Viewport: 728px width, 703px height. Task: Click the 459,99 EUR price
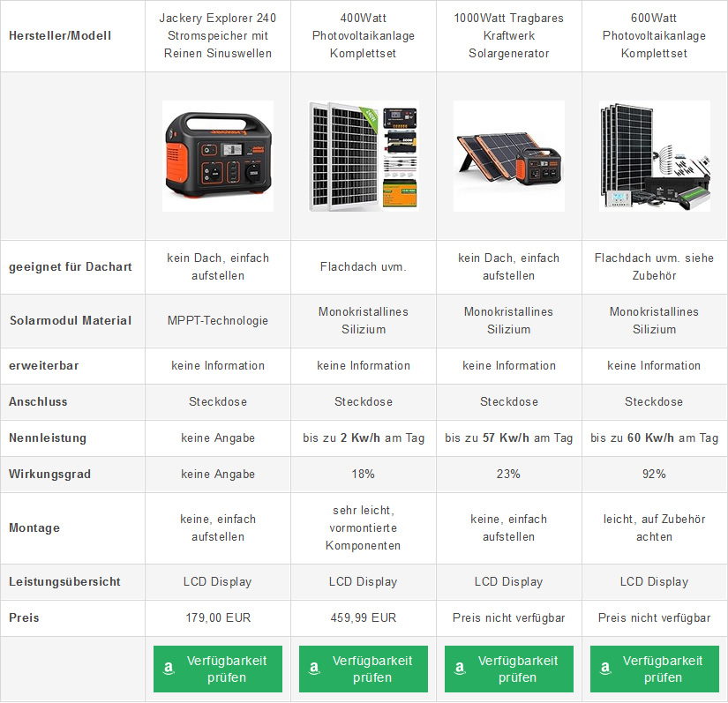point(363,618)
